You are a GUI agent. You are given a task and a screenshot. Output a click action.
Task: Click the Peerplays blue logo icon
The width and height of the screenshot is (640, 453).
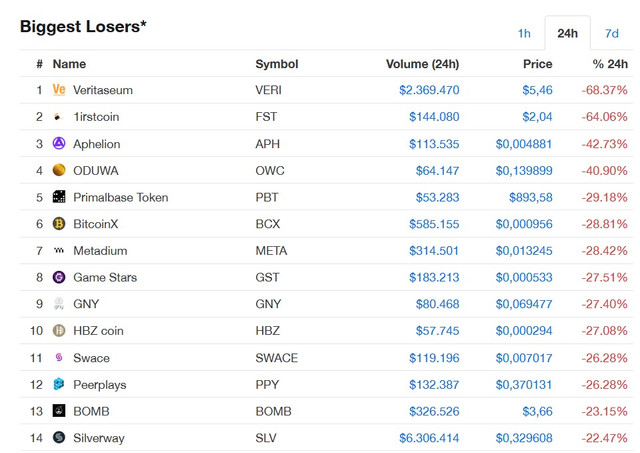click(59, 384)
